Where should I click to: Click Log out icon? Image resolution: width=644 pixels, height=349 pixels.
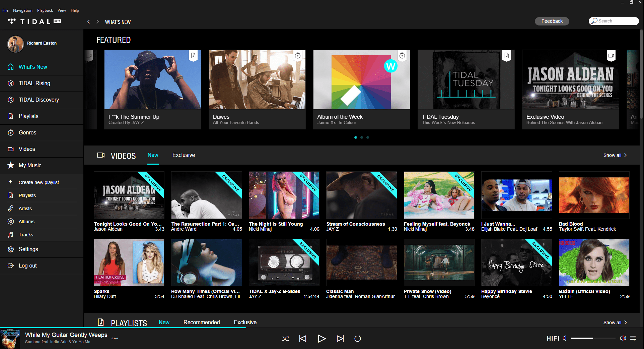pos(11,266)
